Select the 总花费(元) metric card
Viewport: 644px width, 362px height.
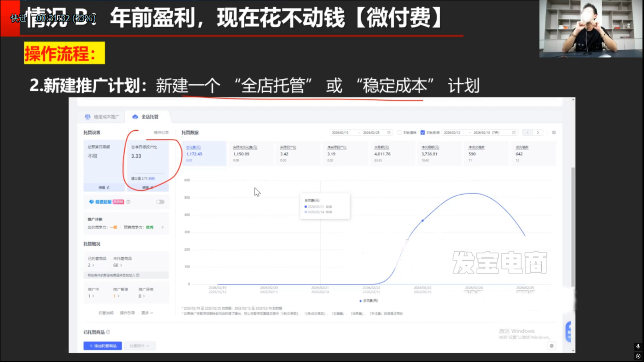(x=204, y=153)
